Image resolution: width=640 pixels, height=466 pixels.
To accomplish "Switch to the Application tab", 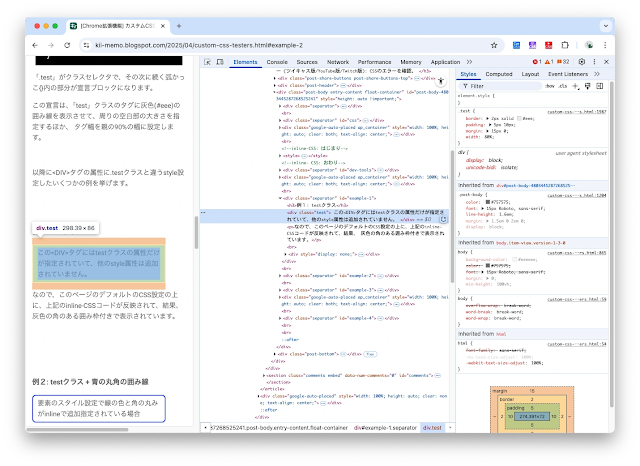I will pyautogui.click(x=445, y=62).
